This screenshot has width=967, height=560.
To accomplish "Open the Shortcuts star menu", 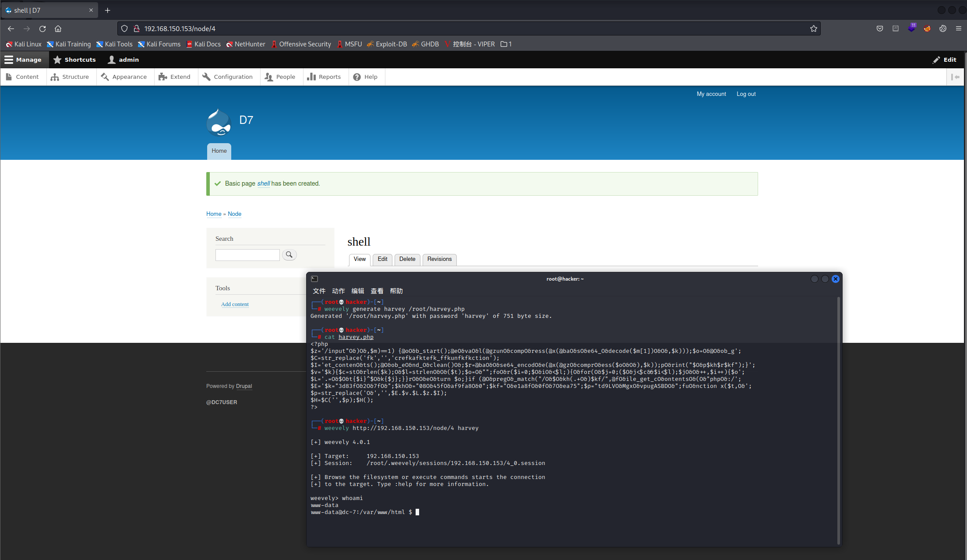I will click(x=74, y=60).
